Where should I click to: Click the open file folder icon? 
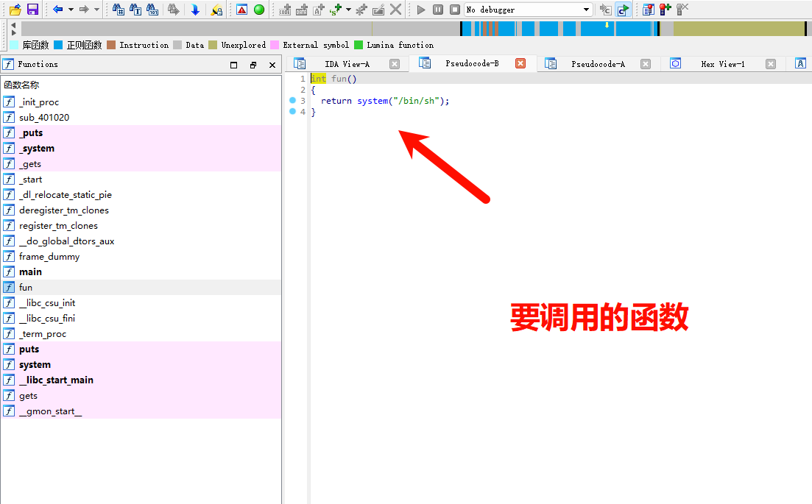pos(15,10)
